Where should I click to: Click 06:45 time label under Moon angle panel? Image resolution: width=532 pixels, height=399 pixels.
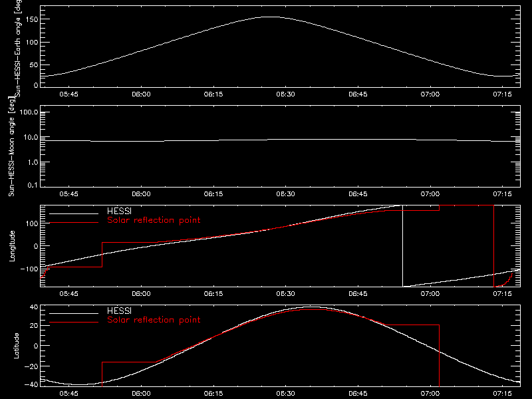click(x=358, y=194)
